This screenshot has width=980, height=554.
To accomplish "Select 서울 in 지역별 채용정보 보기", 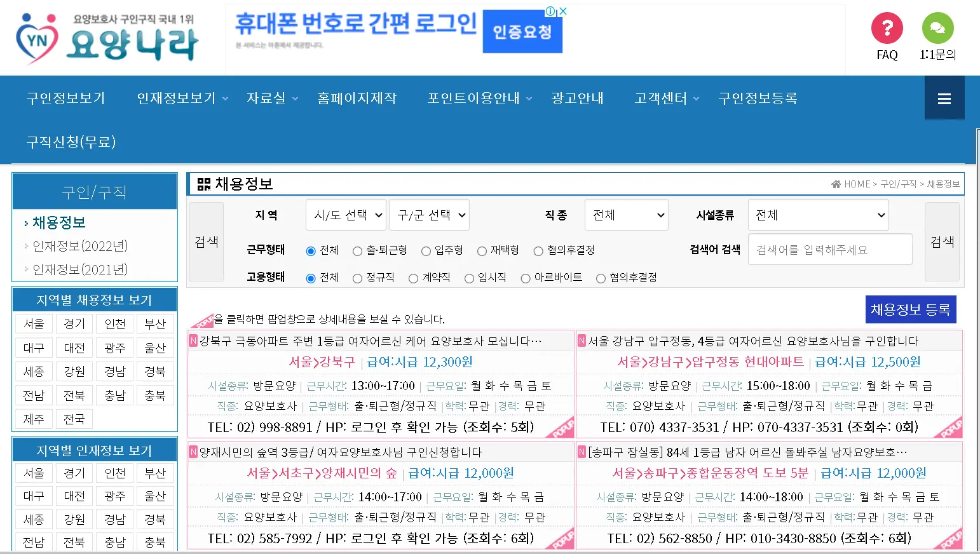I will pos(34,323).
